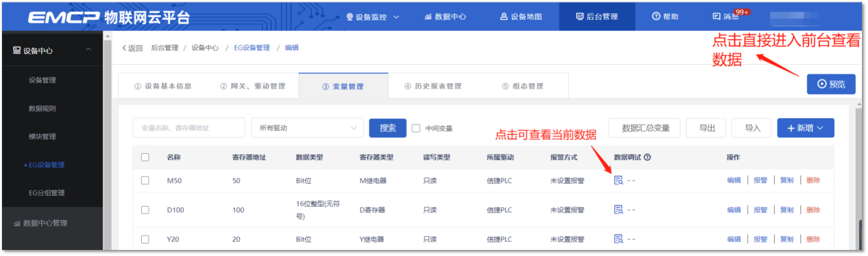
Task: Switch to 历史报表管理 tab
Action: tap(433, 86)
